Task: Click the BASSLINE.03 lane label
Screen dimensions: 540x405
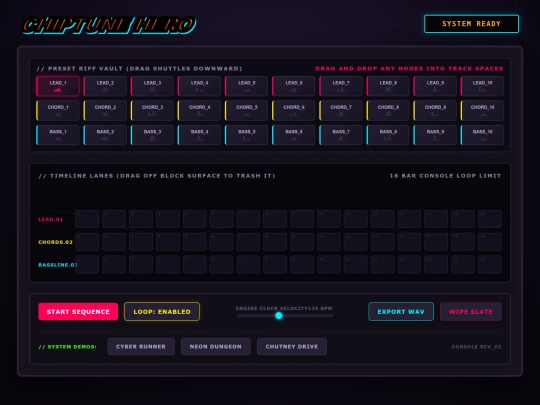Action: (58, 265)
